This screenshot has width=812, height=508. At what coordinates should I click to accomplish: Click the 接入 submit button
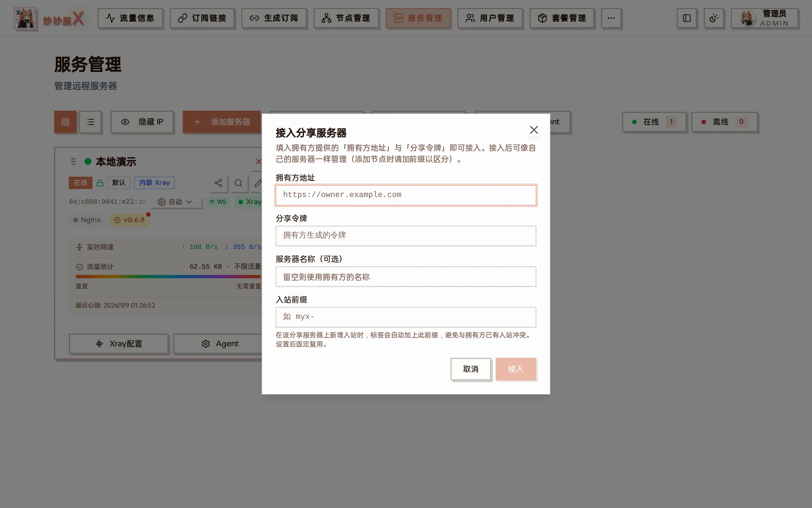point(516,369)
